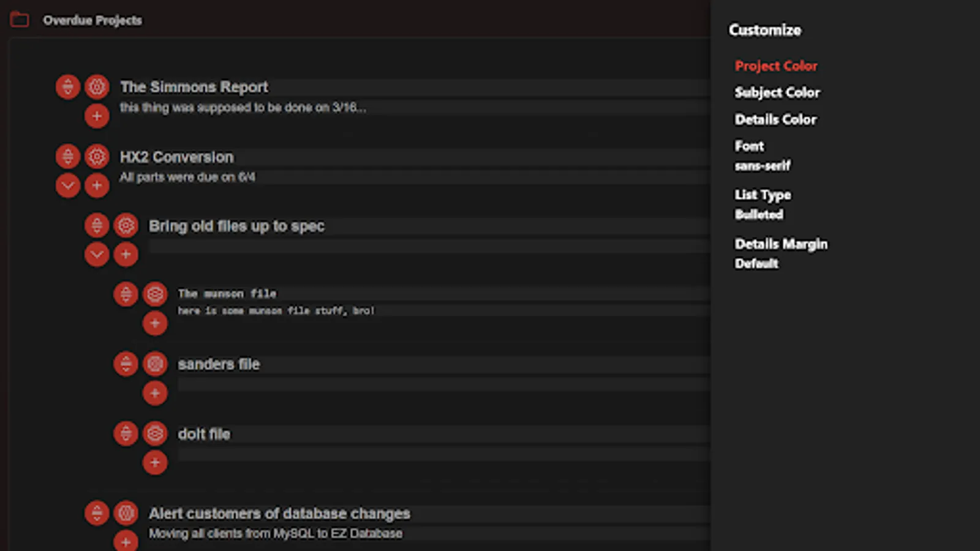Click the Overdue Projects title
The height and width of the screenshot is (551, 980).
click(92, 20)
